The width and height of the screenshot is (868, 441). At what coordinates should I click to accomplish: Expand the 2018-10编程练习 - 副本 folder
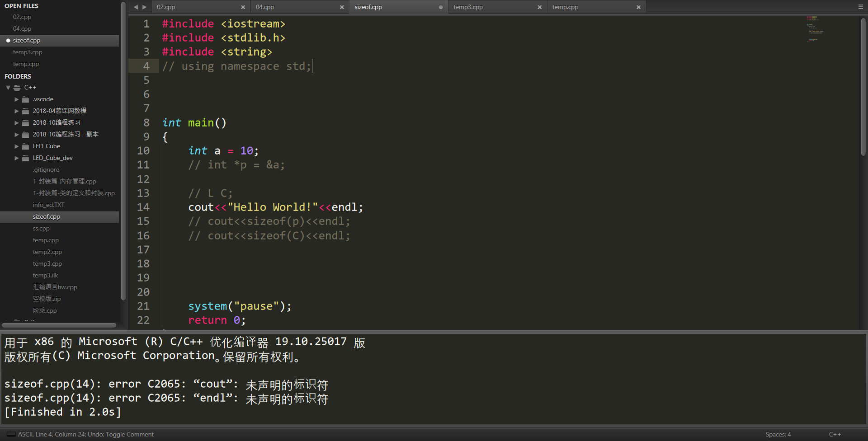17,135
